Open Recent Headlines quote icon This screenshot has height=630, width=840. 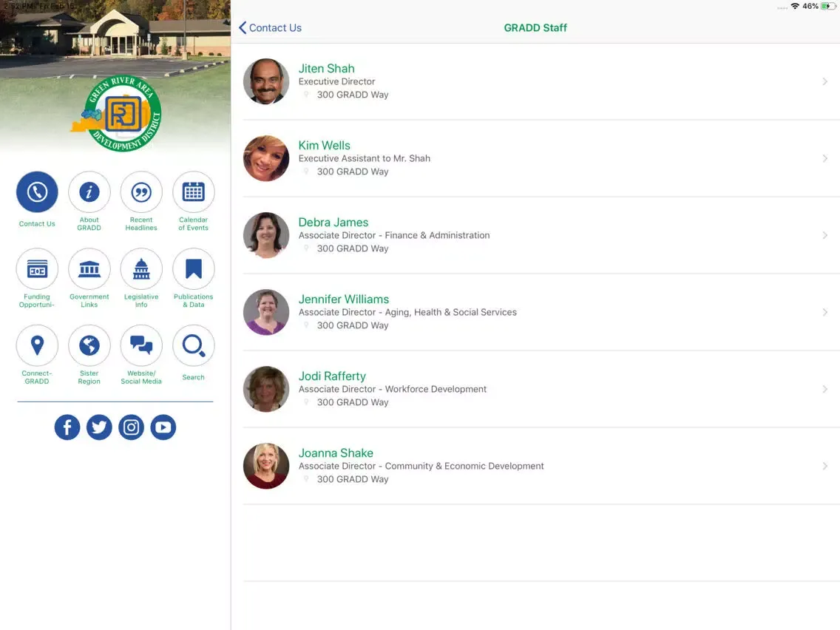pyautogui.click(x=141, y=192)
